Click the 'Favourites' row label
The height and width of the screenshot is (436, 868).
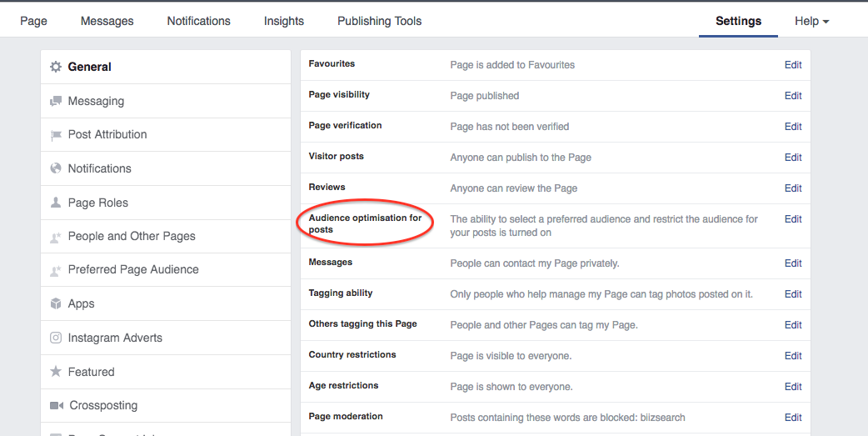pos(332,63)
